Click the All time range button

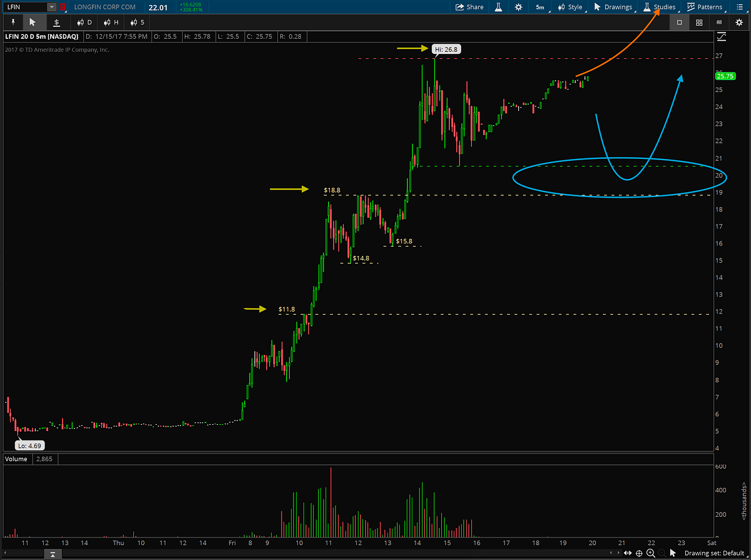(x=720, y=21)
